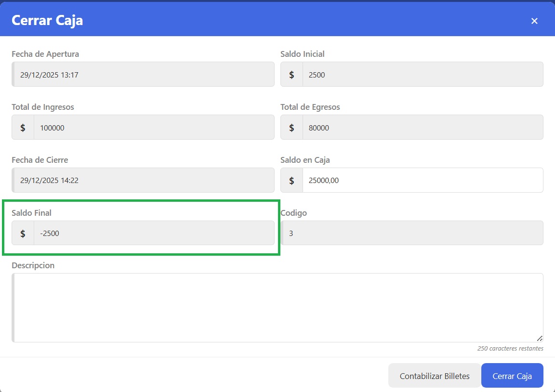Open Contabilizar Billetes
The image size is (555, 392).
[435, 376]
